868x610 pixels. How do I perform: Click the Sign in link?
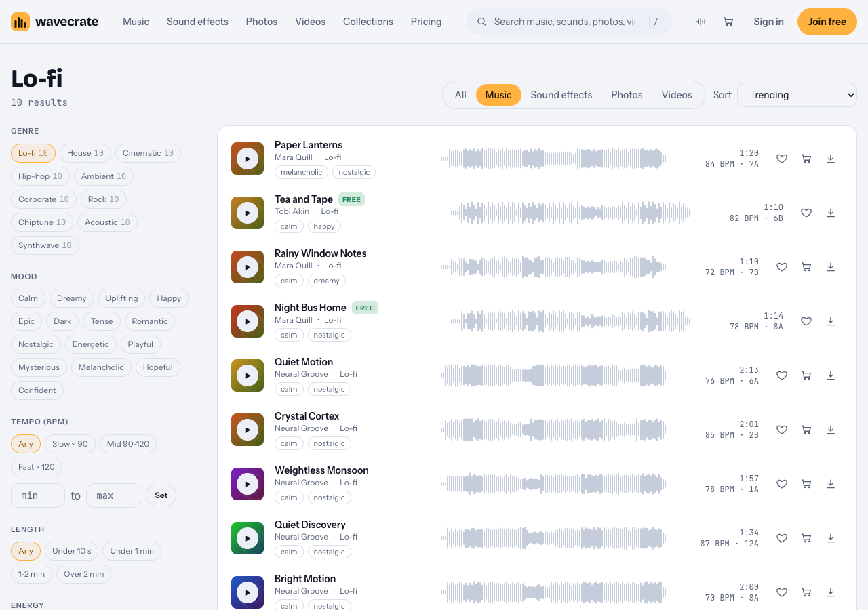(x=768, y=22)
